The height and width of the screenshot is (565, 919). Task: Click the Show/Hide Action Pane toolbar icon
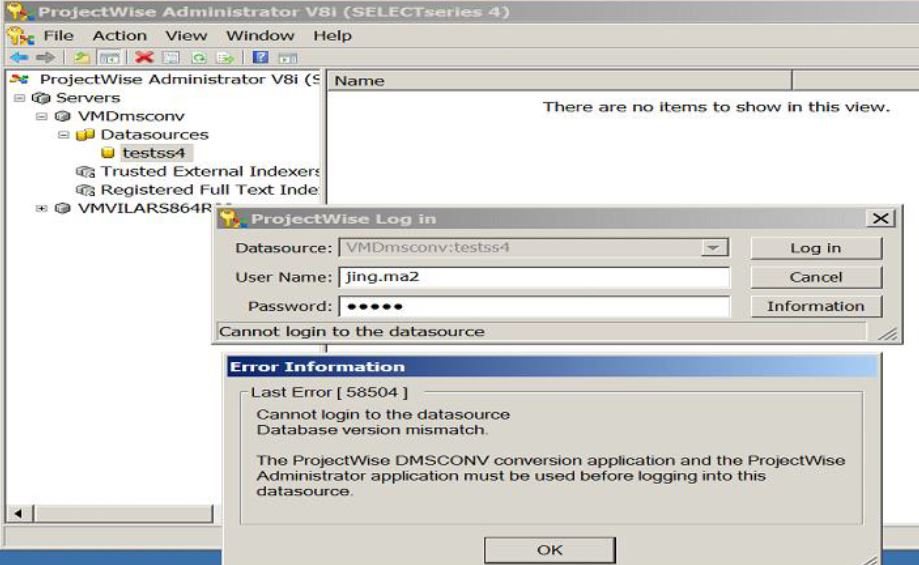pyautogui.click(x=288, y=57)
